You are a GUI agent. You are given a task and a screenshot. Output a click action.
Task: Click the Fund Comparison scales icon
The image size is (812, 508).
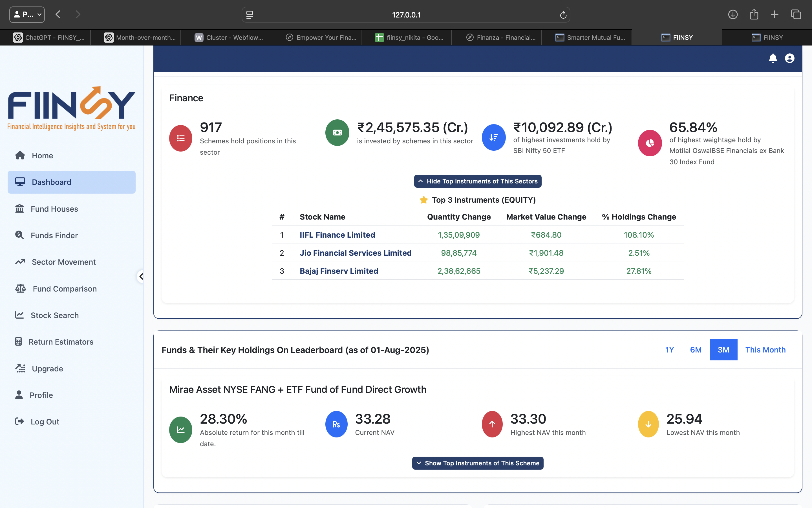pos(21,289)
